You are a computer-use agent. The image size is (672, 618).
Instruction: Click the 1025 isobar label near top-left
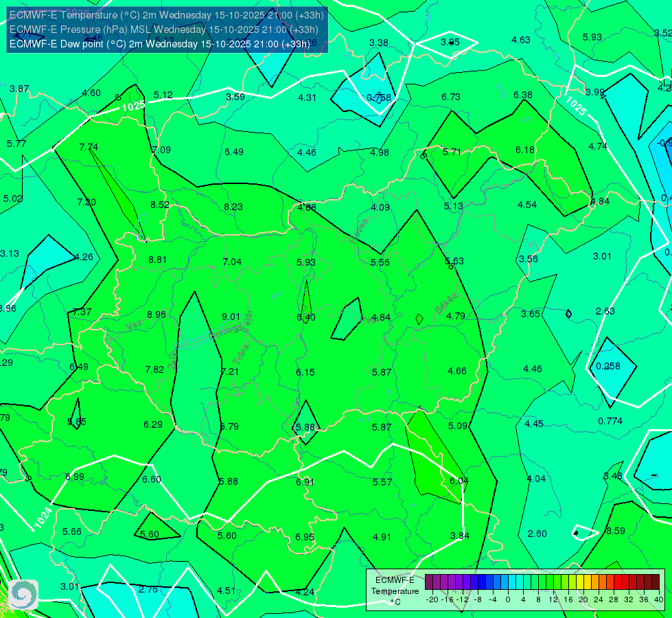coord(133,106)
